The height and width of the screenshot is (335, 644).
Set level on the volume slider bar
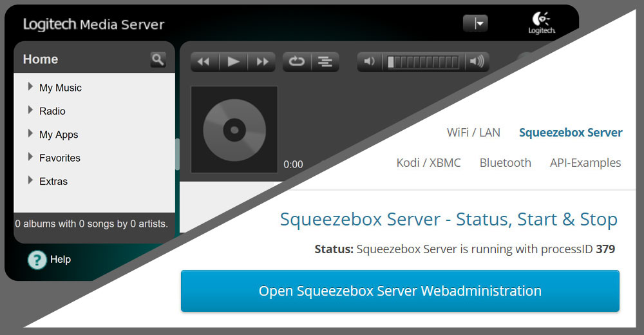point(423,62)
